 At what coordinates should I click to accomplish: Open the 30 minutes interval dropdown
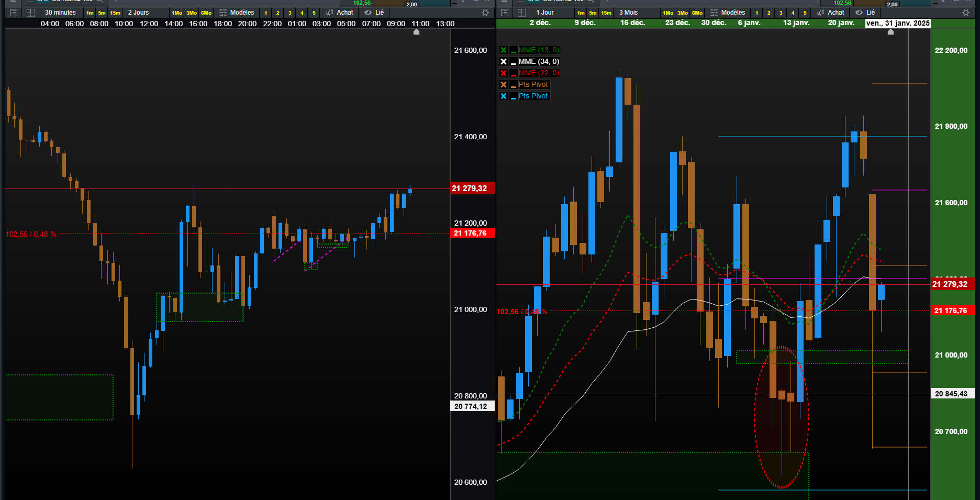[60, 13]
